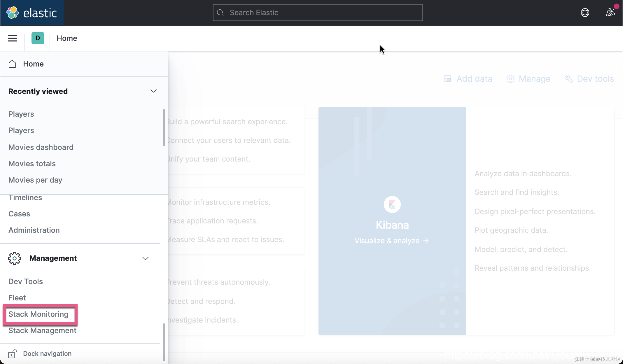Click the Manage gear icon
This screenshot has width=623, height=364.
point(510,79)
